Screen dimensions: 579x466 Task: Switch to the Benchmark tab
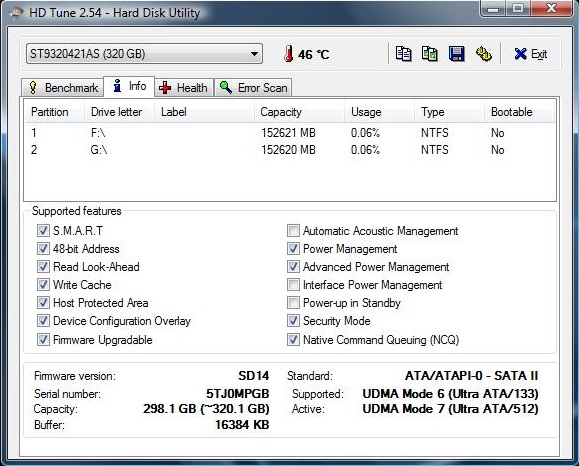(x=62, y=88)
